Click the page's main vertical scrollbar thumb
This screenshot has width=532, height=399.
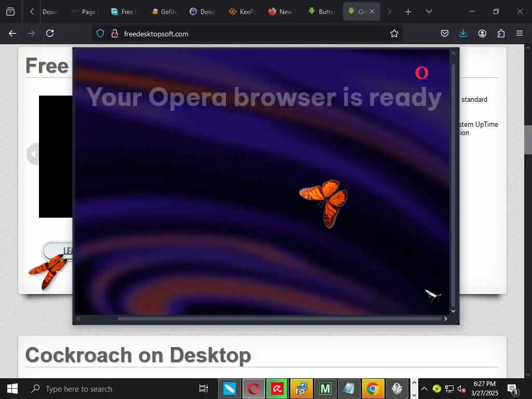point(528,139)
